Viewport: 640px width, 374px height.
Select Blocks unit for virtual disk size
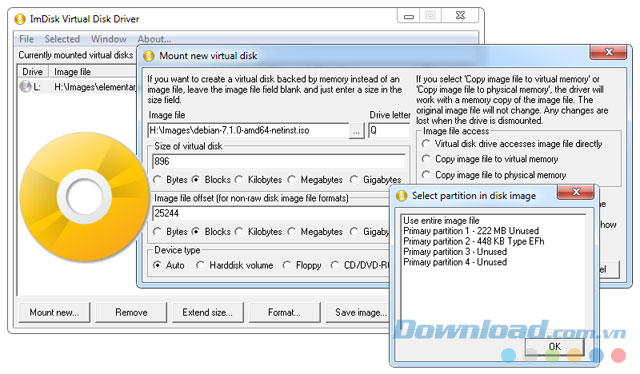(x=211, y=180)
